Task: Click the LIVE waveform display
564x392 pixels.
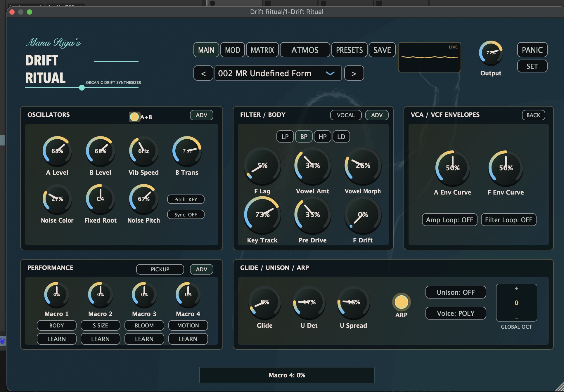Action: tap(430, 57)
